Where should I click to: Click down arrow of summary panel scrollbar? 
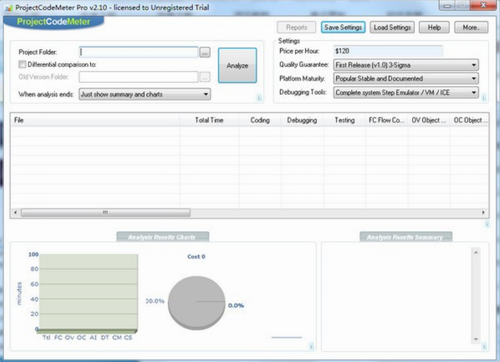pos(476,339)
